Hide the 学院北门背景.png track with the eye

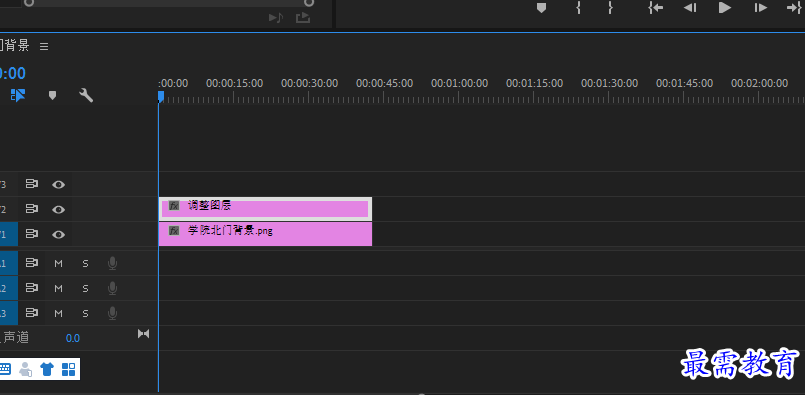pyautogui.click(x=59, y=235)
